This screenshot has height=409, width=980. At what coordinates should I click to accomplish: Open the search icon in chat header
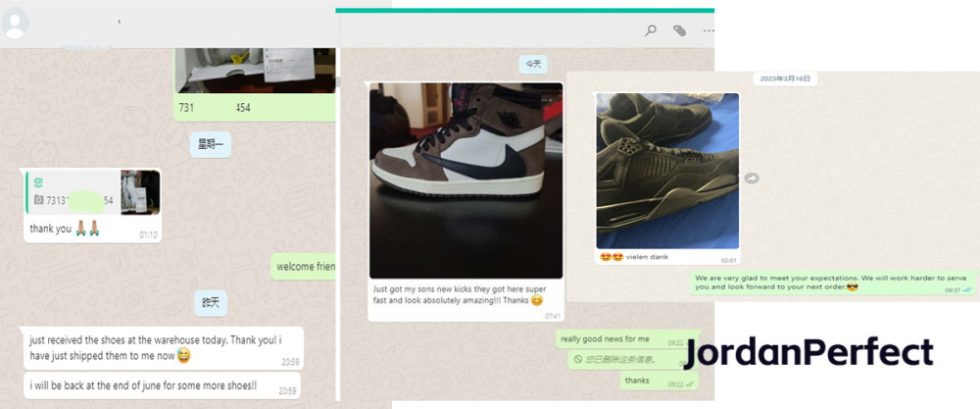click(x=651, y=30)
